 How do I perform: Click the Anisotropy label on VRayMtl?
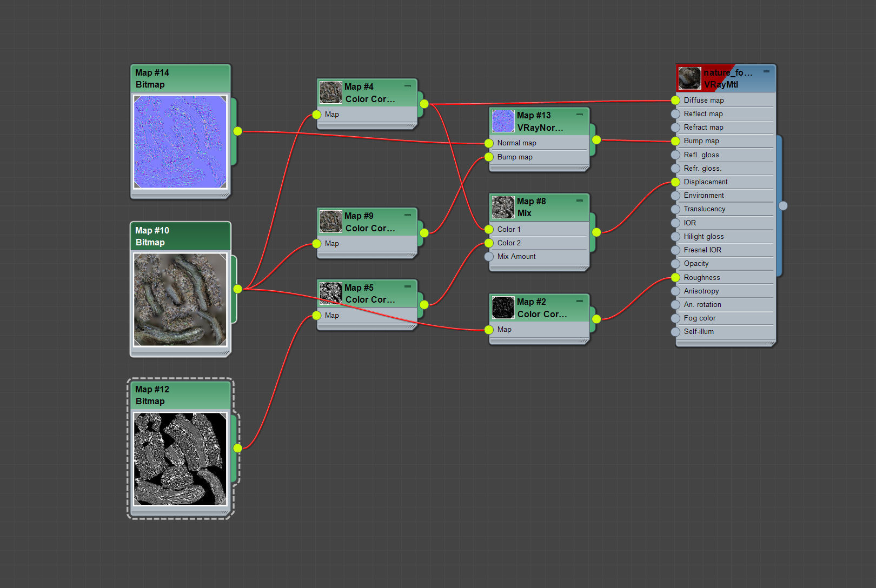pos(701,291)
